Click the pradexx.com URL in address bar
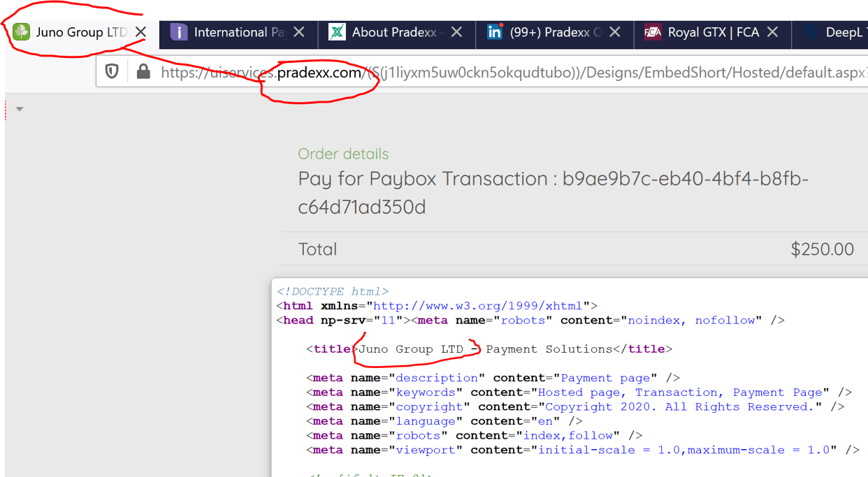Image resolution: width=868 pixels, height=477 pixels. [x=319, y=72]
